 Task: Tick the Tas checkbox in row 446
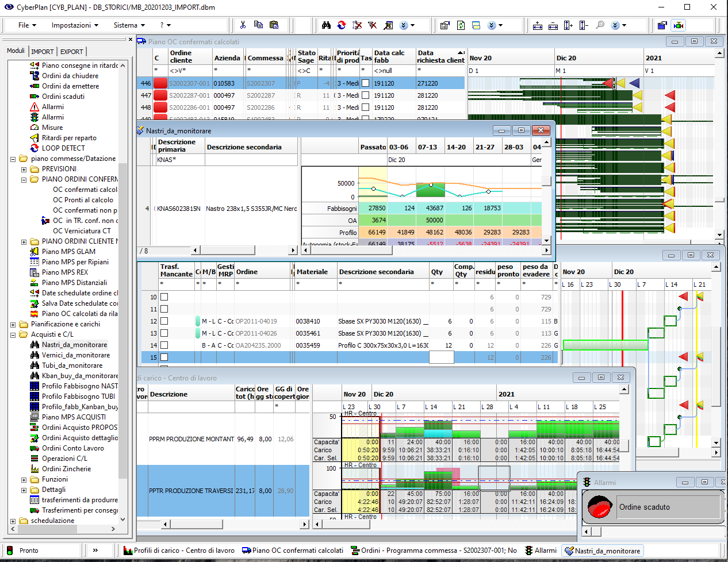365,83
